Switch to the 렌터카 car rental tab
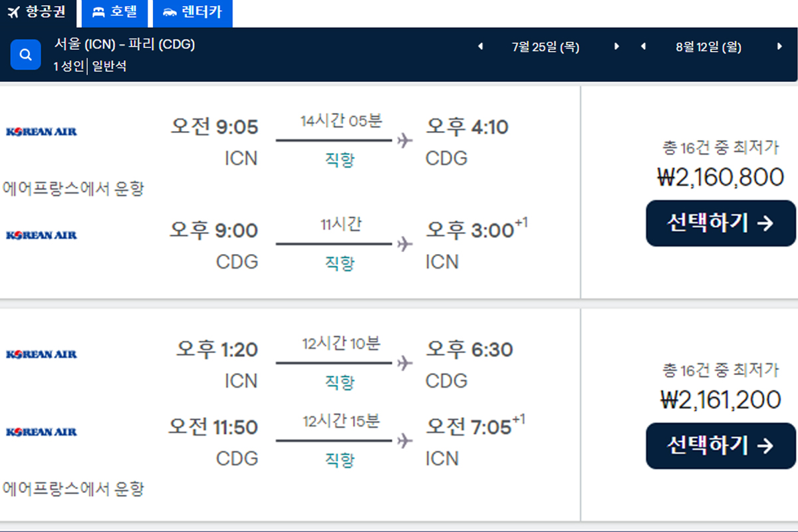The width and height of the screenshot is (798, 532). (x=192, y=13)
